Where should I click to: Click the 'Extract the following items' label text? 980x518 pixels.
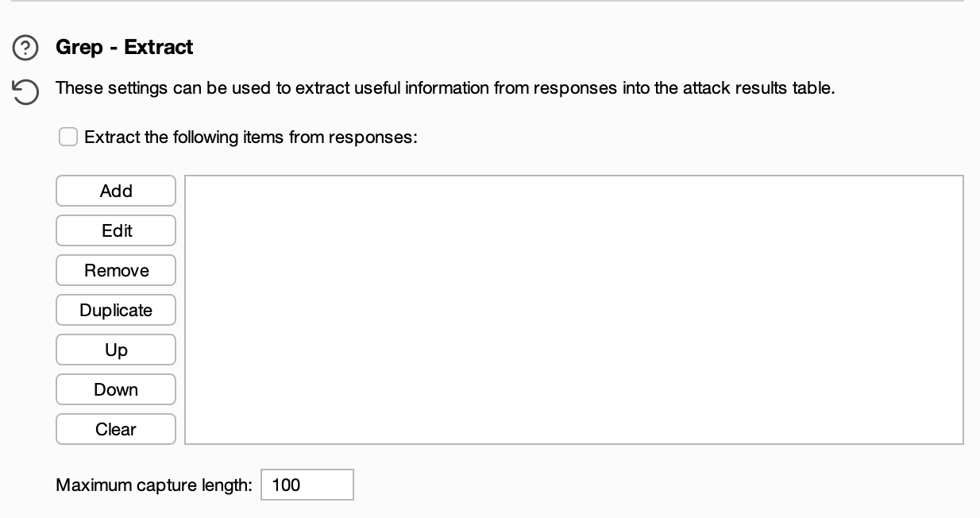[250, 137]
